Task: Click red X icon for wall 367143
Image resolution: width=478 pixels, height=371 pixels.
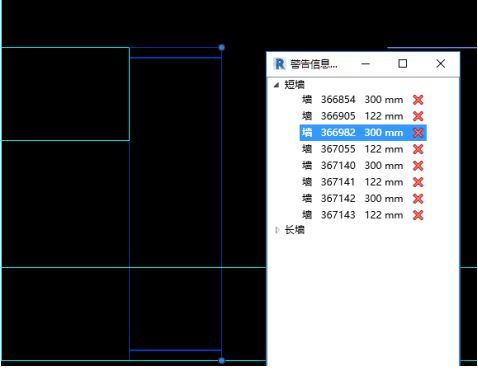Action: (418, 215)
